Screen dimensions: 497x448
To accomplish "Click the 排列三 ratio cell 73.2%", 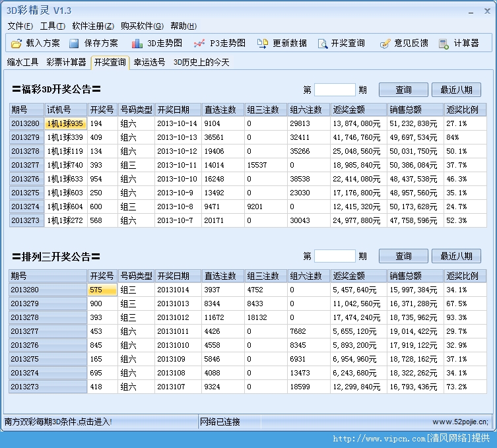I will tap(465, 387).
